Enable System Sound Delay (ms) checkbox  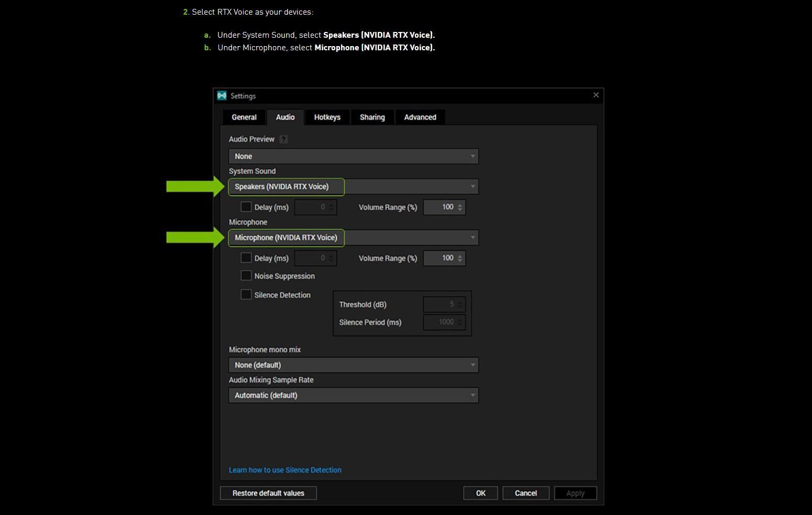coord(246,207)
